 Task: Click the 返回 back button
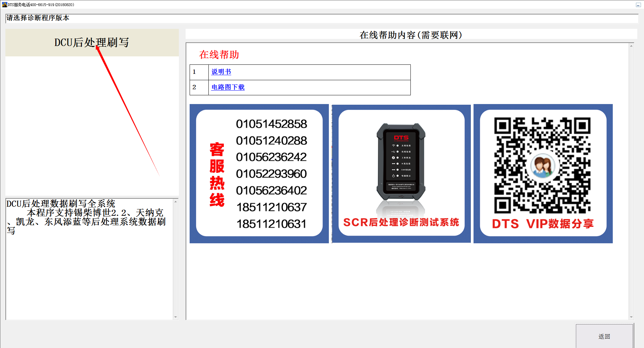pyautogui.click(x=604, y=336)
